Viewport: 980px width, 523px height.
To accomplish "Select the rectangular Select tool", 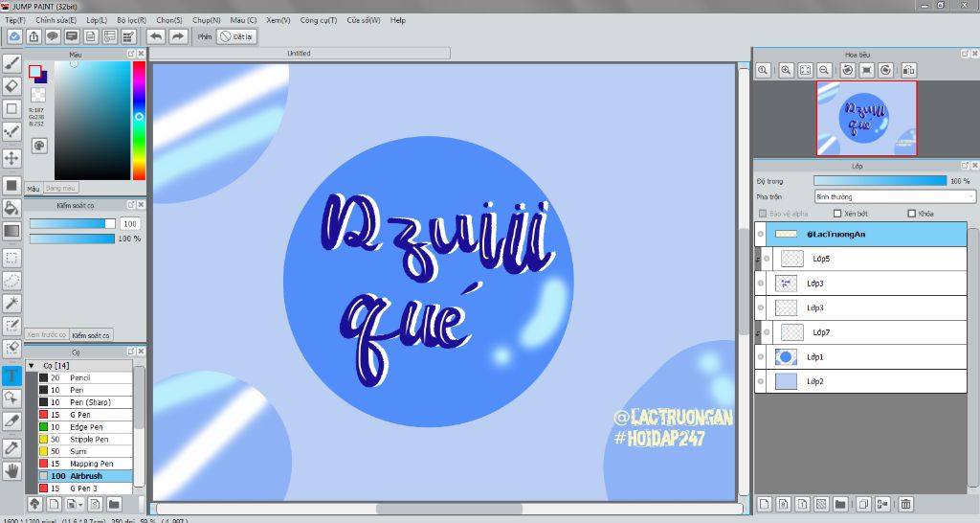I will [11, 257].
